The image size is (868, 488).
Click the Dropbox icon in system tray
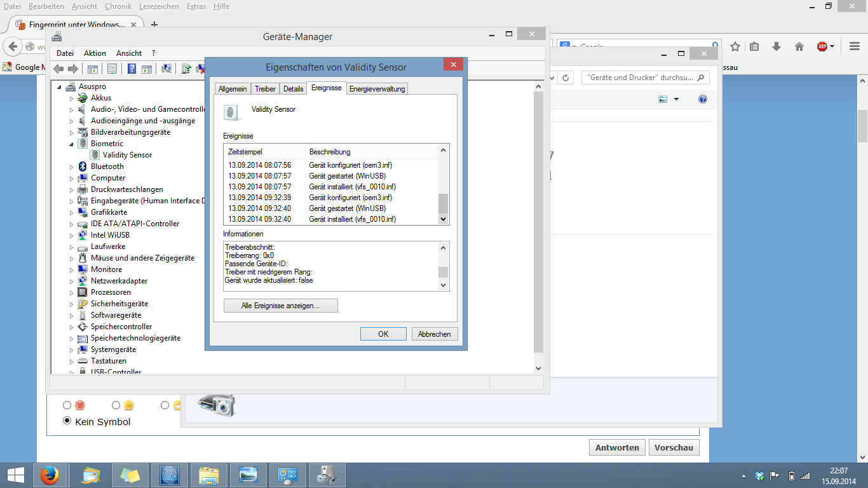[x=759, y=475]
